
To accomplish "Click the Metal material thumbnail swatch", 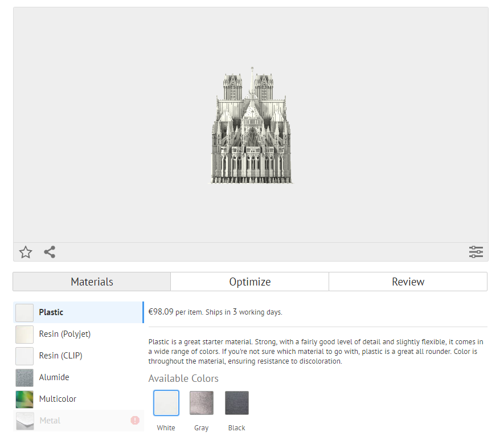I will coord(24,421).
